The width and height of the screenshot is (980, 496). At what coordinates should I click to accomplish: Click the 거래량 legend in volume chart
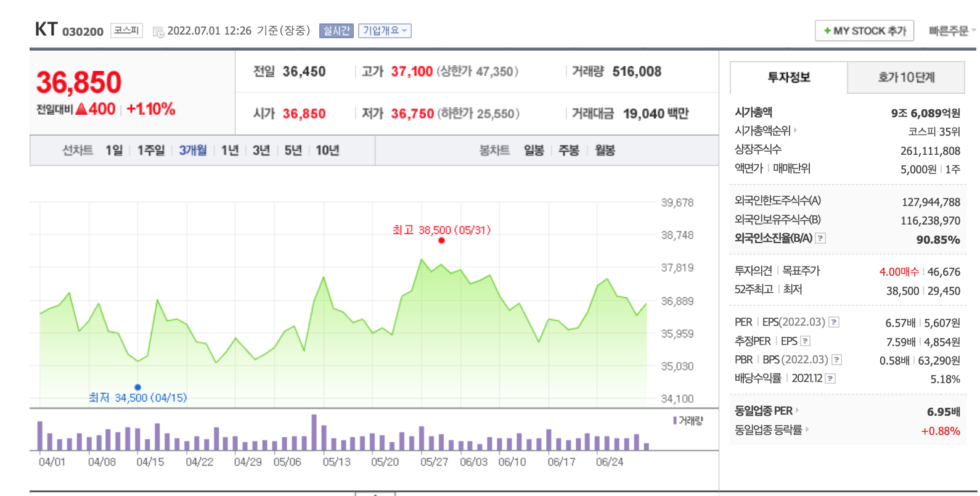[x=688, y=421]
